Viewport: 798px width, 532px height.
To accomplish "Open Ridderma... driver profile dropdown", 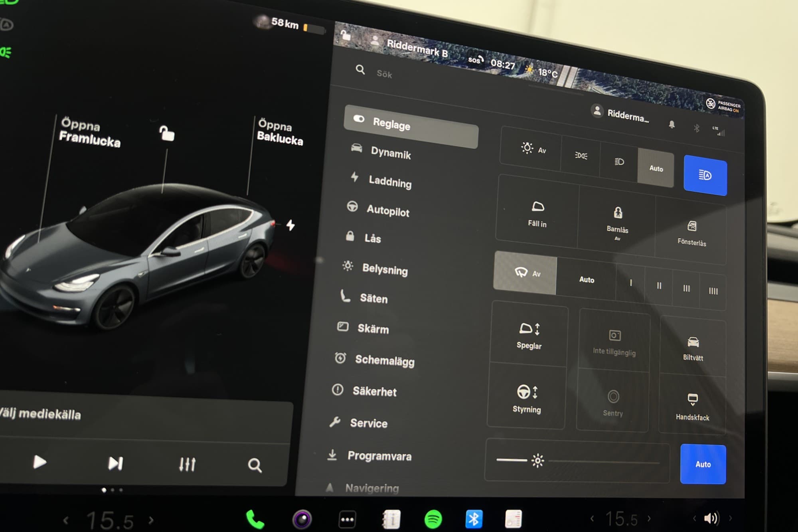I will tap(620, 113).
